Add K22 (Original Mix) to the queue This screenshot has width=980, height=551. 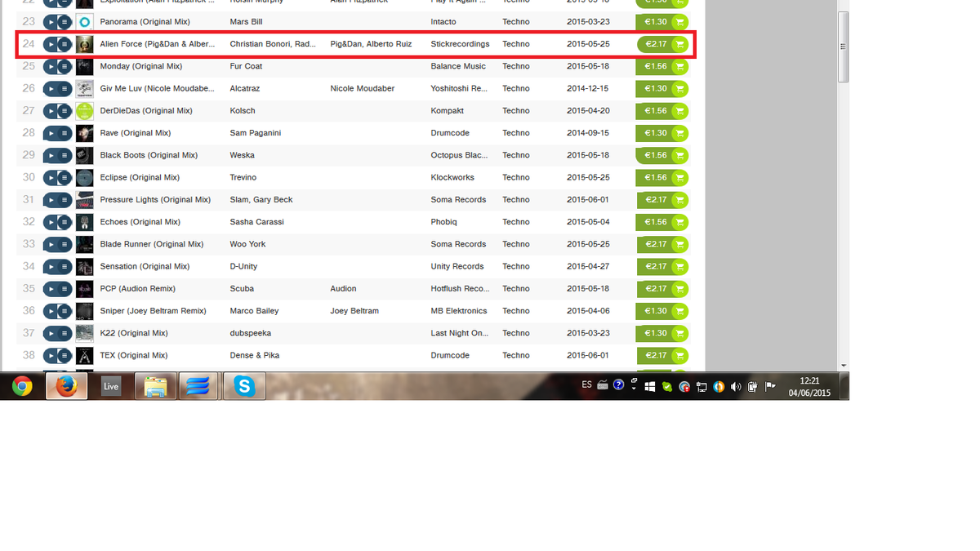(65, 333)
